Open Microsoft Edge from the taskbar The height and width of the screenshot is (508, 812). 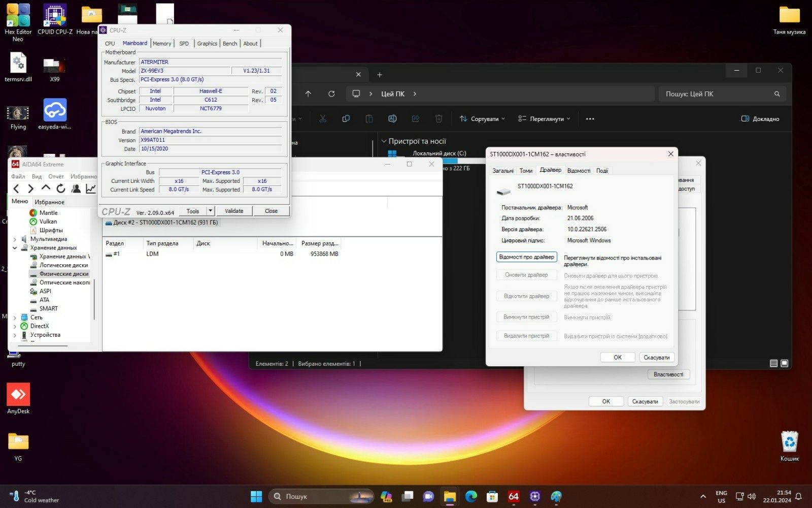coord(471,496)
